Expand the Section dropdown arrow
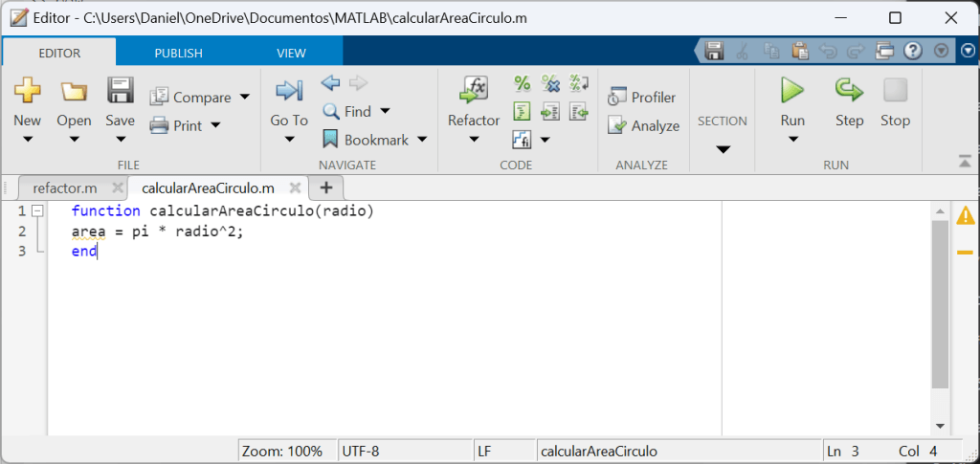The image size is (980, 464). (723, 148)
